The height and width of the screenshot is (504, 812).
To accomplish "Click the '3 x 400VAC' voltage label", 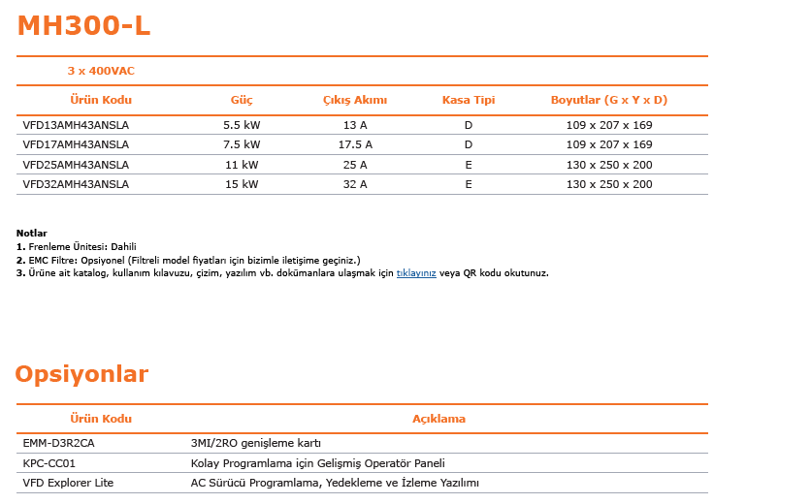I will pyautogui.click(x=101, y=71).
